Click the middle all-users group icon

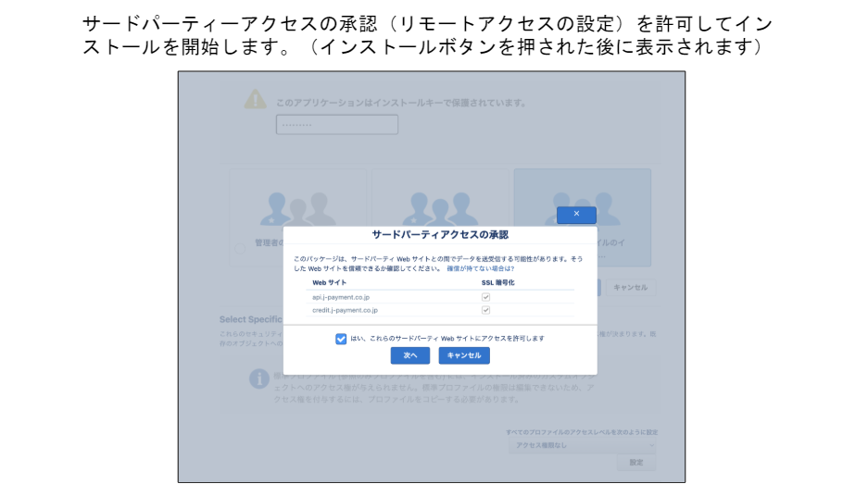(x=440, y=209)
